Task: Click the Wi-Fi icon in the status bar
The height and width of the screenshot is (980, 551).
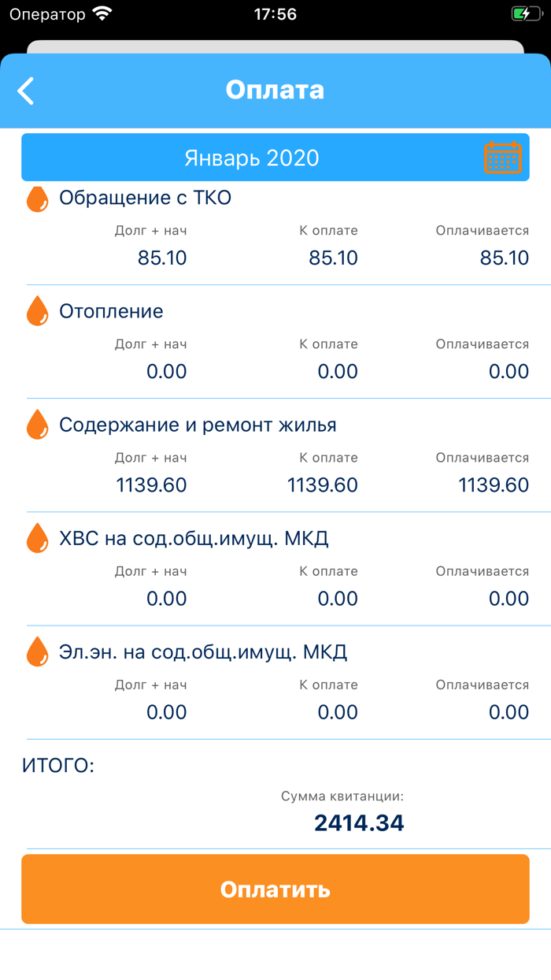Action: coord(101,13)
